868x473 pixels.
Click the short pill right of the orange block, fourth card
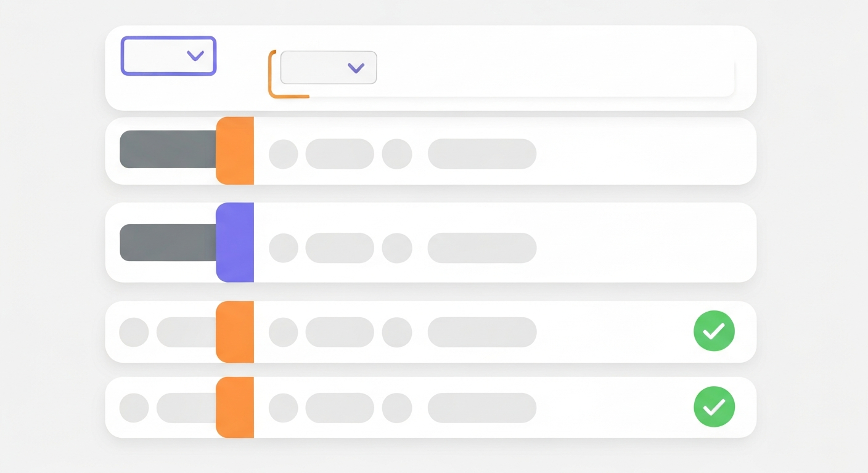click(340, 333)
